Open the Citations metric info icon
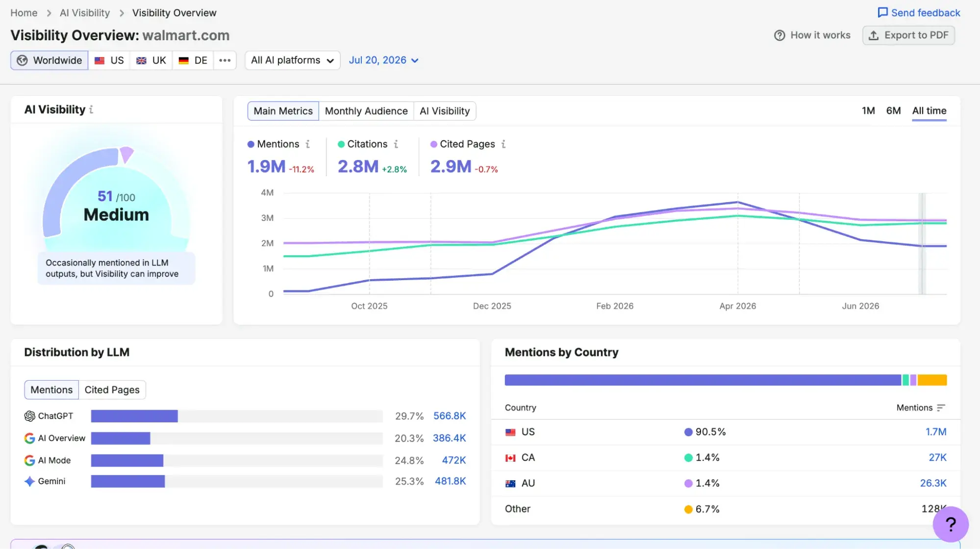The height and width of the screenshot is (549, 980). [x=396, y=144]
